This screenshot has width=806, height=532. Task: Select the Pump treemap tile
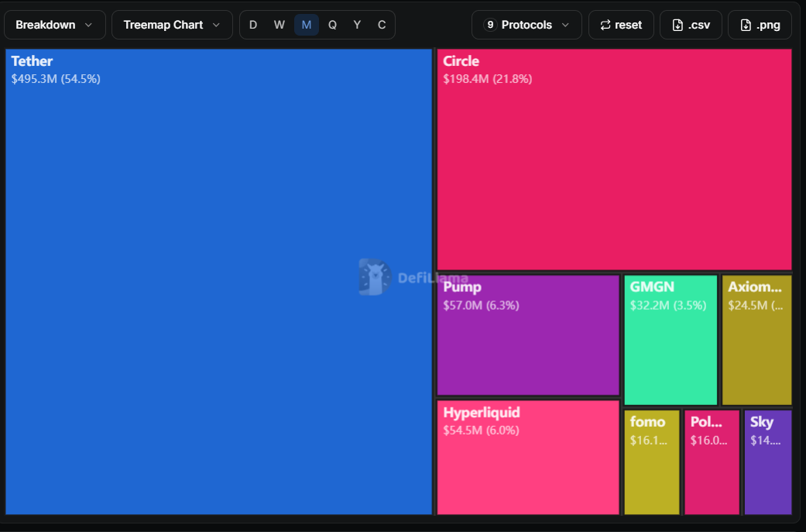[x=528, y=335]
